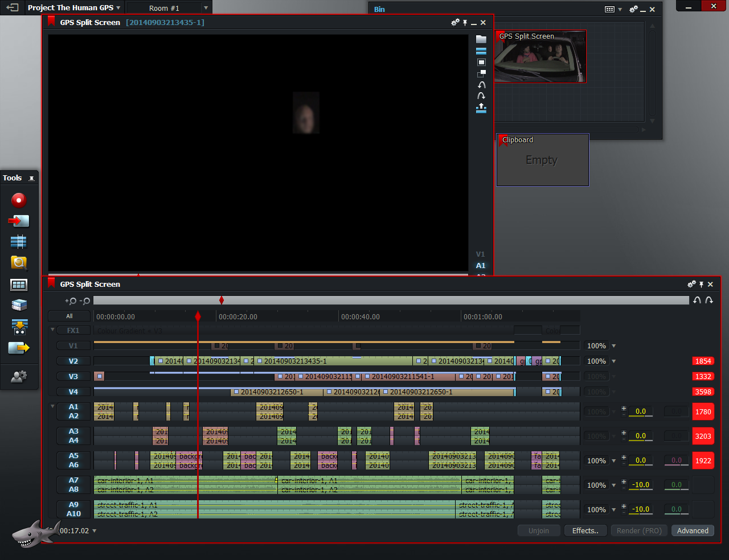Open timeline panel settings cogs
The image size is (729, 560).
pos(691,284)
